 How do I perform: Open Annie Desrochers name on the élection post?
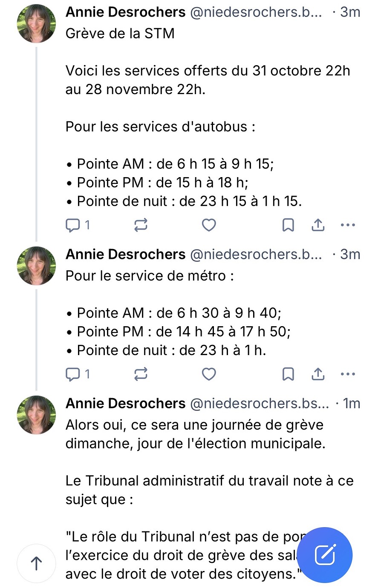(125, 403)
